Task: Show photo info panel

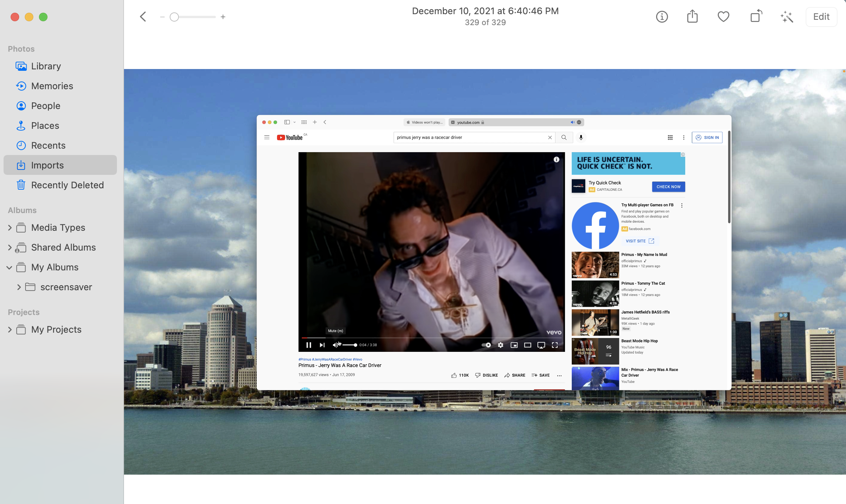Action: click(661, 17)
